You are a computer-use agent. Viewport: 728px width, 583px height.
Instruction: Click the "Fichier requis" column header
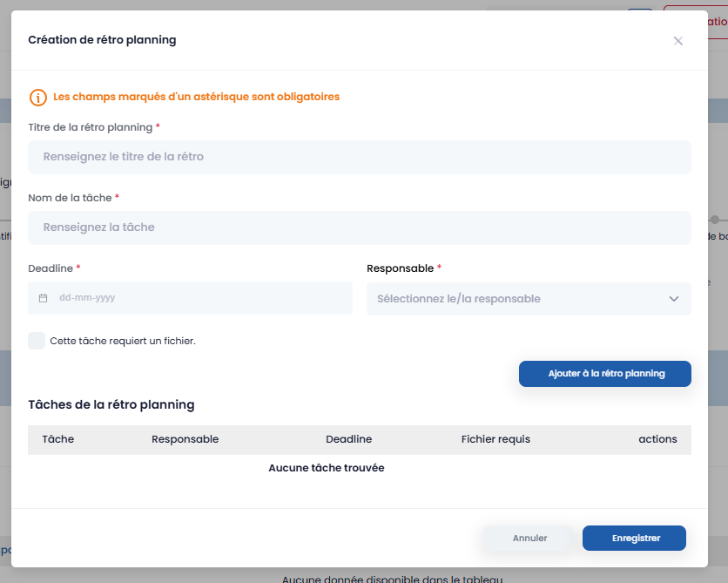(x=495, y=439)
